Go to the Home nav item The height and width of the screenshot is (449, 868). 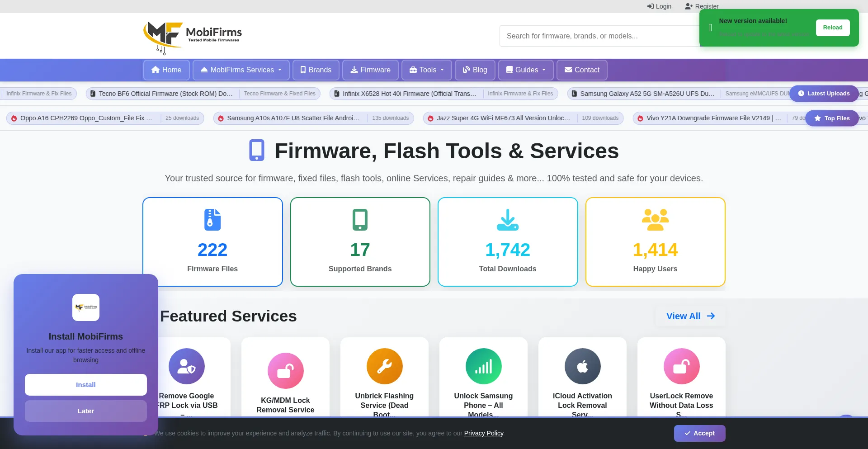(166, 70)
